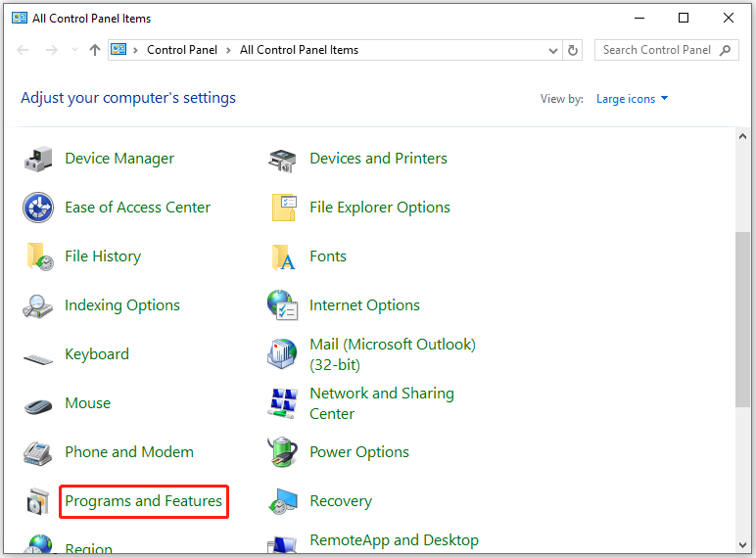Click the Power Options battery icon

coord(282,452)
